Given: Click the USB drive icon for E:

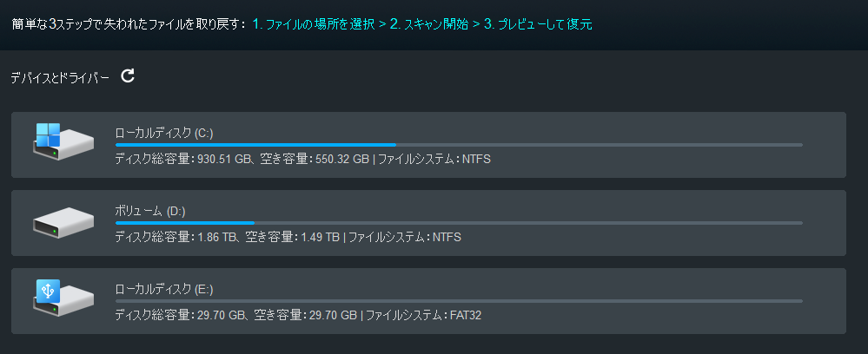Looking at the screenshot, I should [63, 298].
